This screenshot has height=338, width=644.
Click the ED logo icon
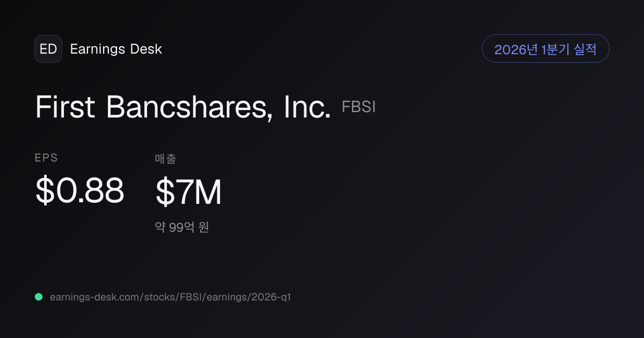[48, 49]
